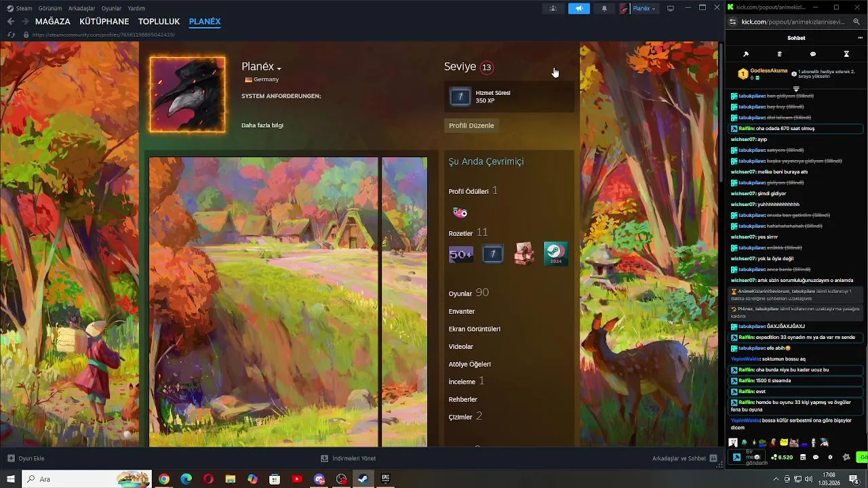
Task: Click the years of service 7 badge under Rozetler
Action: point(493,255)
